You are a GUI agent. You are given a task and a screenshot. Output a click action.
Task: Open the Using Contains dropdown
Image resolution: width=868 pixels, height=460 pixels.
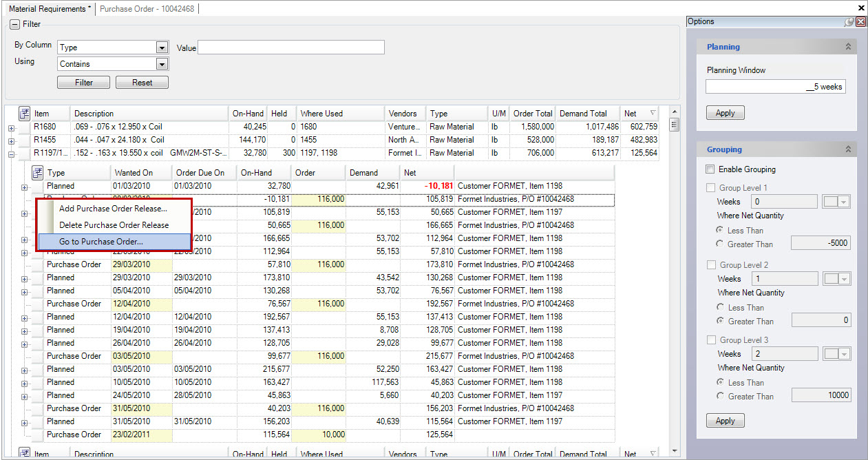(x=162, y=64)
